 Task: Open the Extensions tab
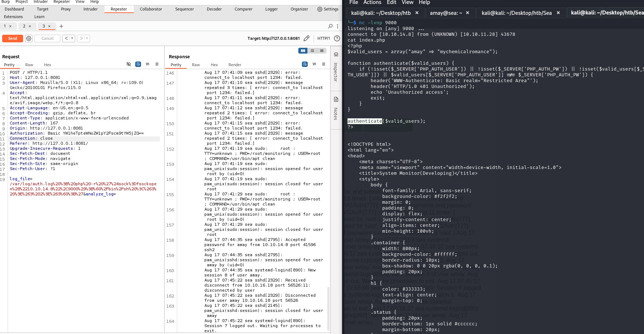click(x=13, y=17)
